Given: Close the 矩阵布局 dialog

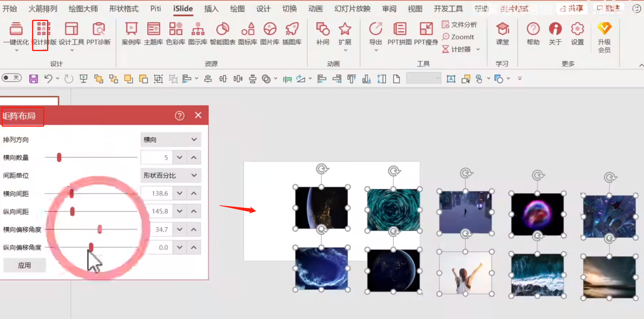Looking at the screenshot, I should (198, 115).
